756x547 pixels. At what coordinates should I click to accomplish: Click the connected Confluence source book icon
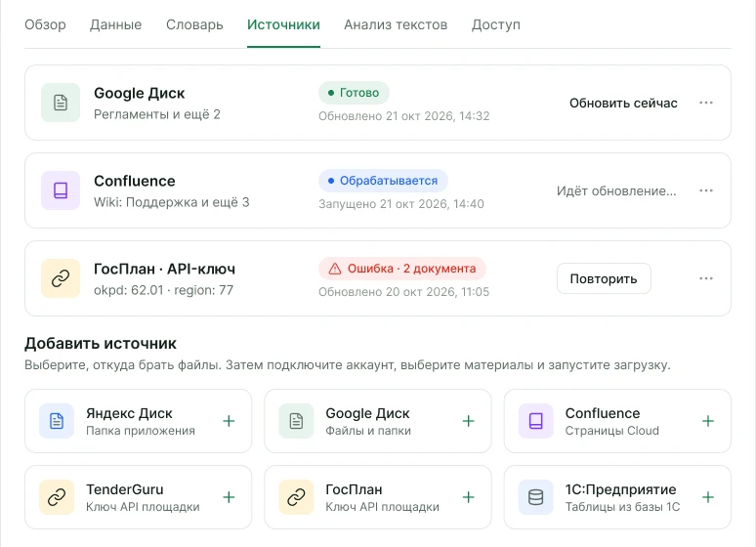61,190
